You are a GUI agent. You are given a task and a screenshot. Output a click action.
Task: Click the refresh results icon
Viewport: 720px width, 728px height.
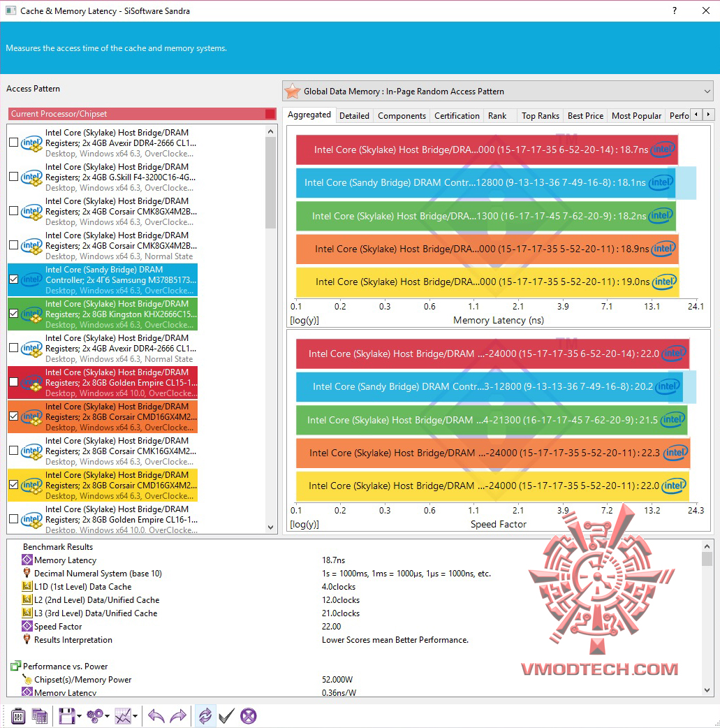tap(205, 716)
